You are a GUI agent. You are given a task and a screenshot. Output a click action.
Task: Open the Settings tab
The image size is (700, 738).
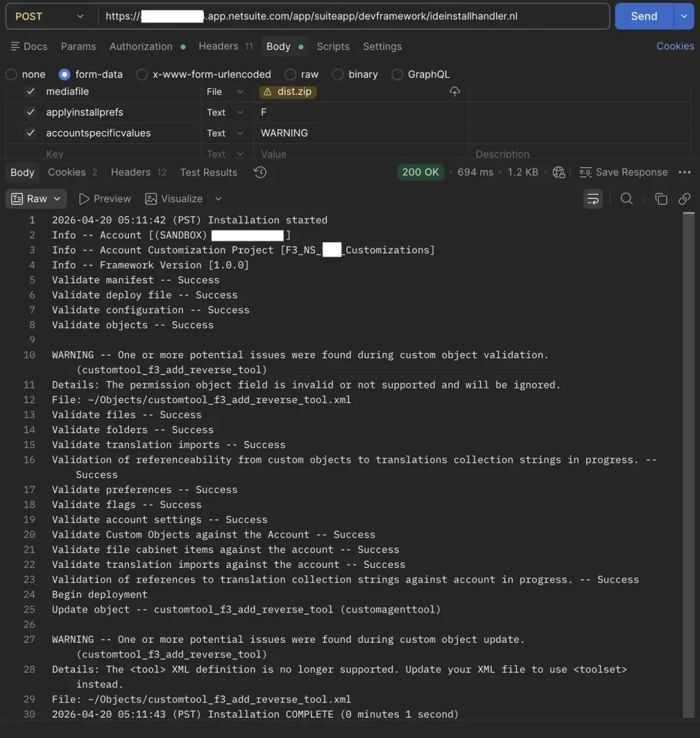coord(382,46)
